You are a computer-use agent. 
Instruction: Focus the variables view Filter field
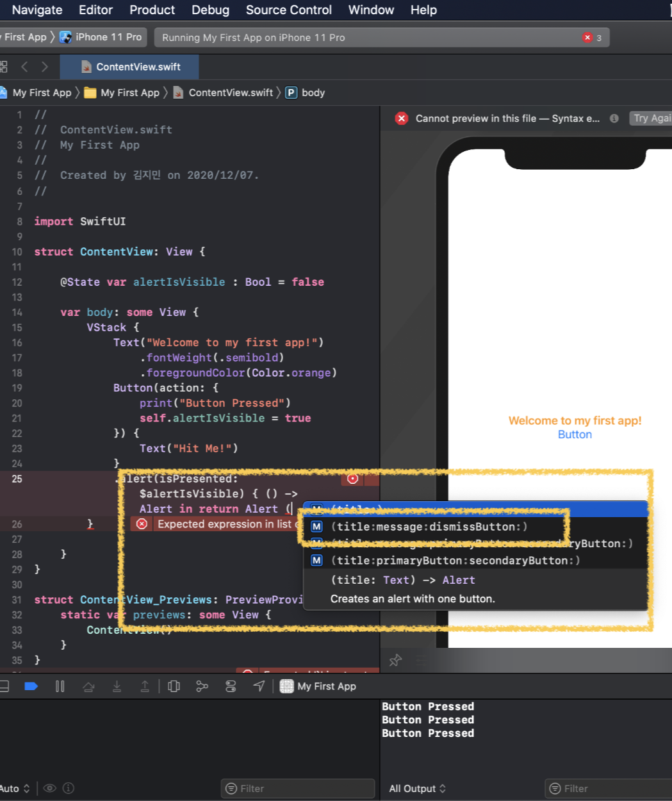coord(298,788)
